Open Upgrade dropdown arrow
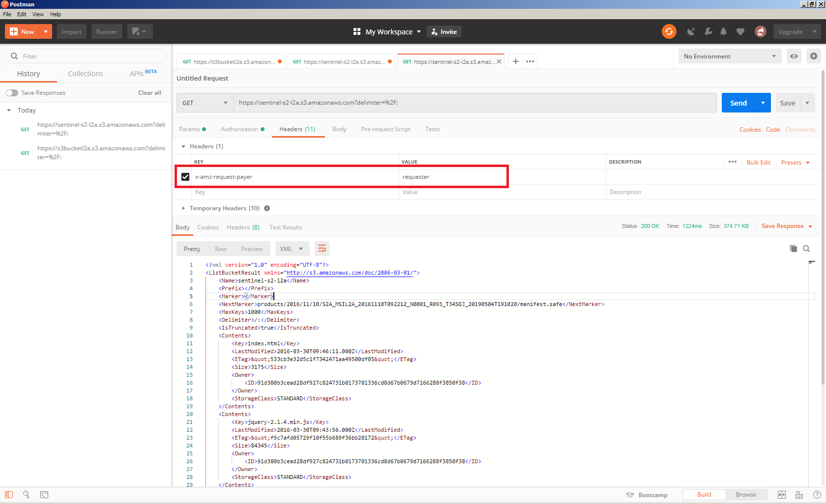The width and height of the screenshot is (826, 504). pos(814,31)
